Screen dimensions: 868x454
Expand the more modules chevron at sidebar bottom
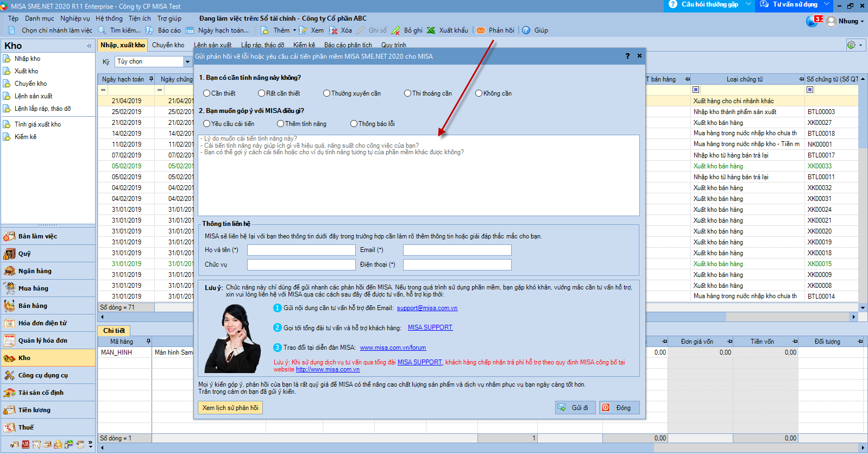point(90,445)
